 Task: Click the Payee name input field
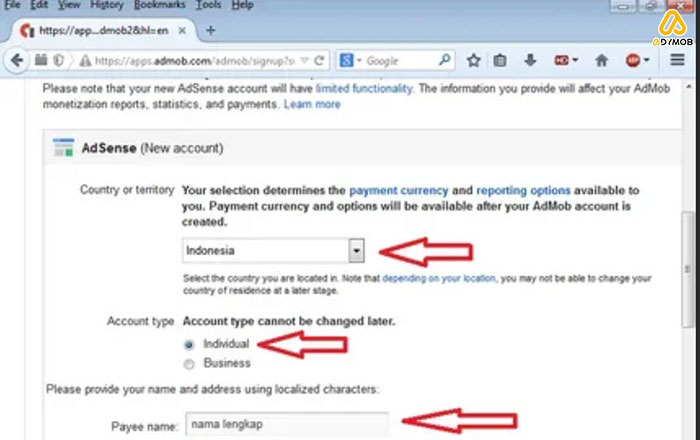coord(287,424)
